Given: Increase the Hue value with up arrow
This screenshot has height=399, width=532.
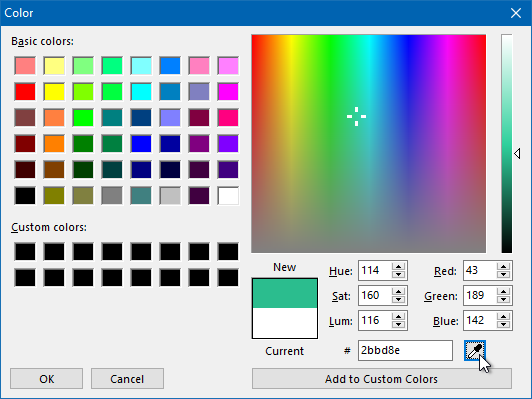Looking at the screenshot, I should click(398, 266).
